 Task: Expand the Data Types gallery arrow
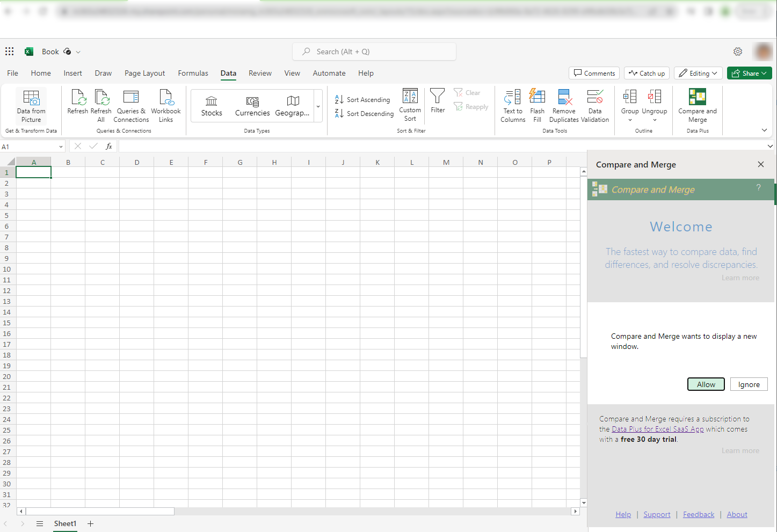(318, 106)
